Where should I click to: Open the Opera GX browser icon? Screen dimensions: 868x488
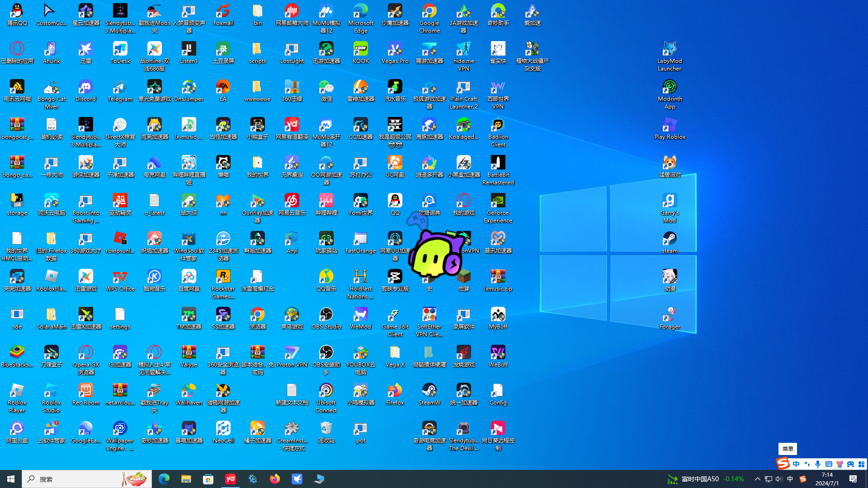click(x=85, y=360)
